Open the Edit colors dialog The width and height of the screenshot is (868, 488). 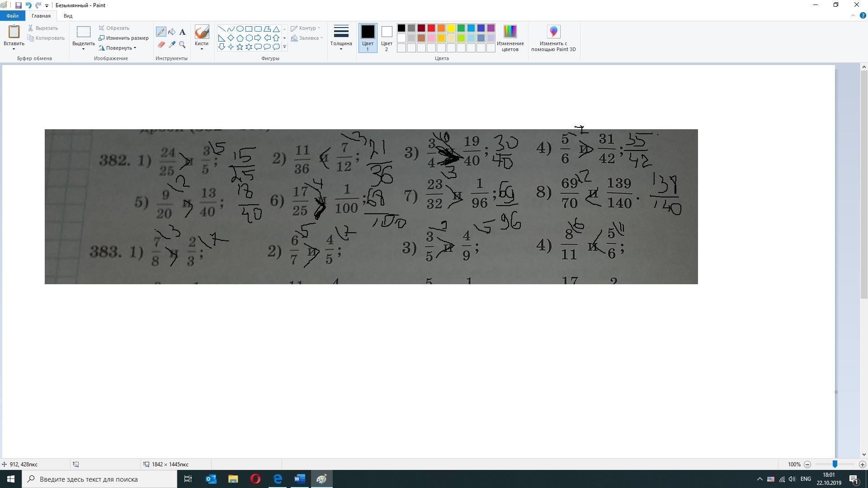(x=510, y=38)
